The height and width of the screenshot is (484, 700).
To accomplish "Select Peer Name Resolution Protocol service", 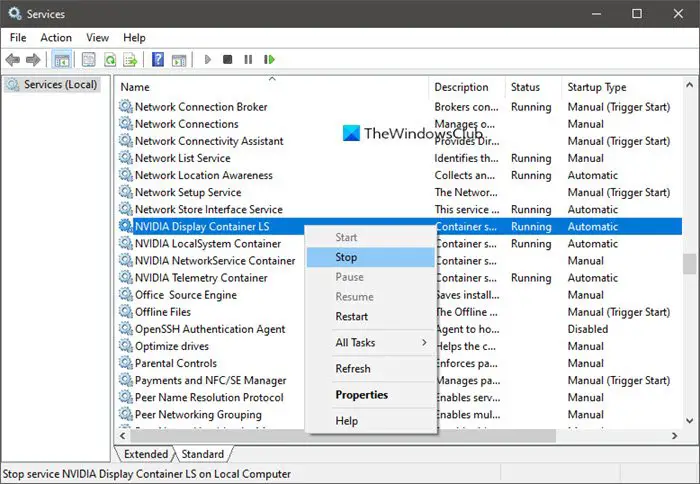I will click(209, 397).
